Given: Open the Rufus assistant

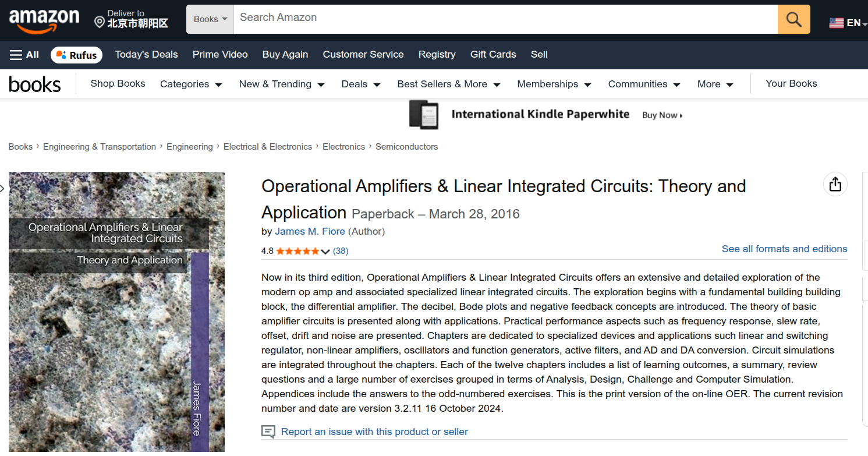Looking at the screenshot, I should pyautogui.click(x=76, y=55).
